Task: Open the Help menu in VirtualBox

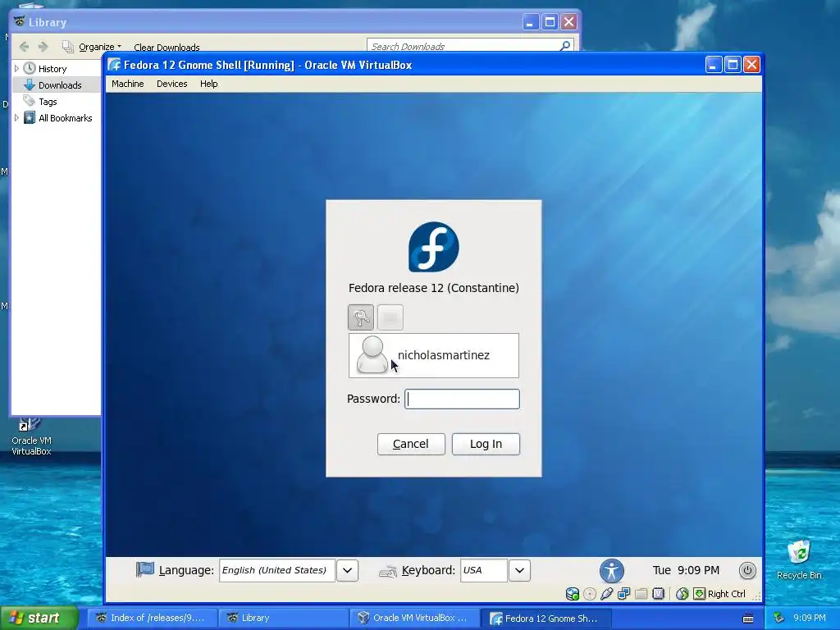Action: pyautogui.click(x=209, y=84)
